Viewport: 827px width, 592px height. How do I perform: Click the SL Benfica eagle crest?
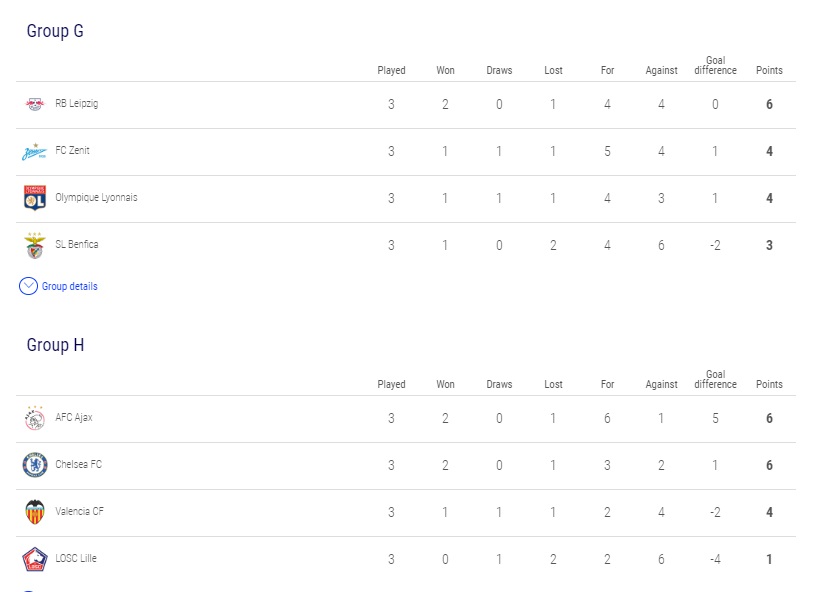(x=35, y=245)
